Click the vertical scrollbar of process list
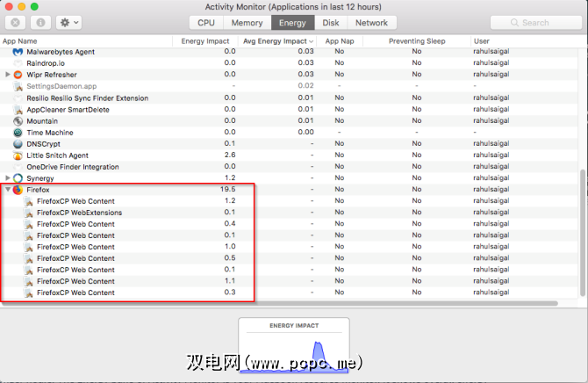The image size is (588, 383). 583,233
